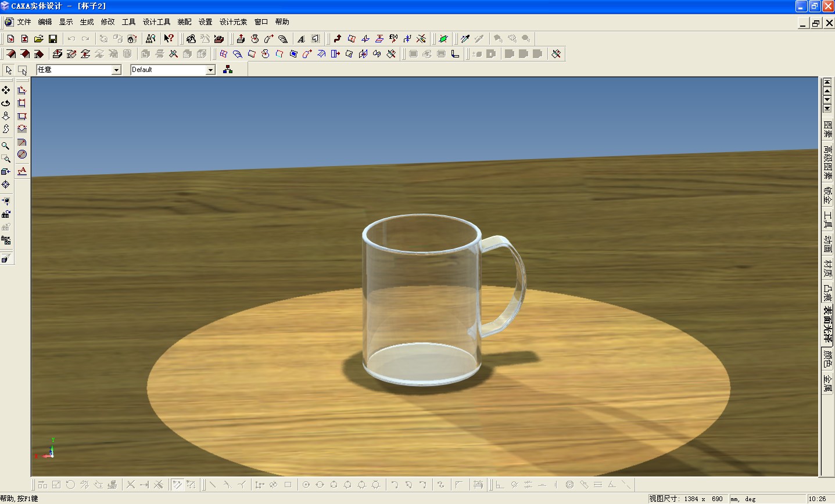835x504 pixels.
Task: Switch to the 颜色 catalog tab
Action: point(827,360)
